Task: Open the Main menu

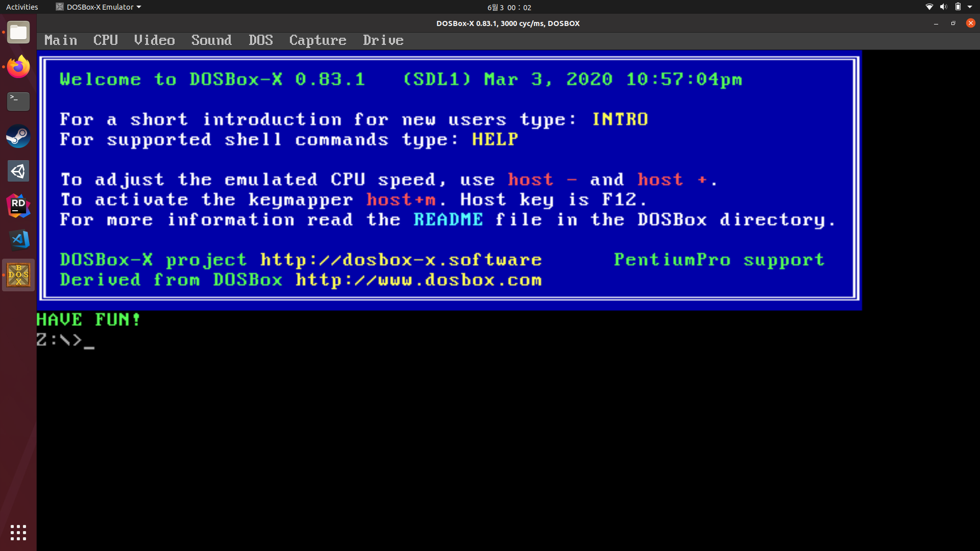Action: (61, 40)
